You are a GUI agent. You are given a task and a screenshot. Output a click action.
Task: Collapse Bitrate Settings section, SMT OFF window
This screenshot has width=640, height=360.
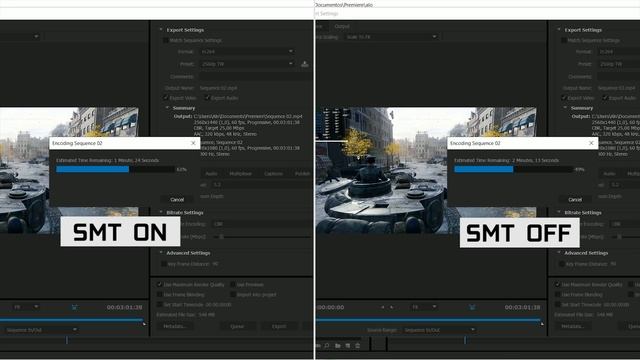(x=559, y=213)
